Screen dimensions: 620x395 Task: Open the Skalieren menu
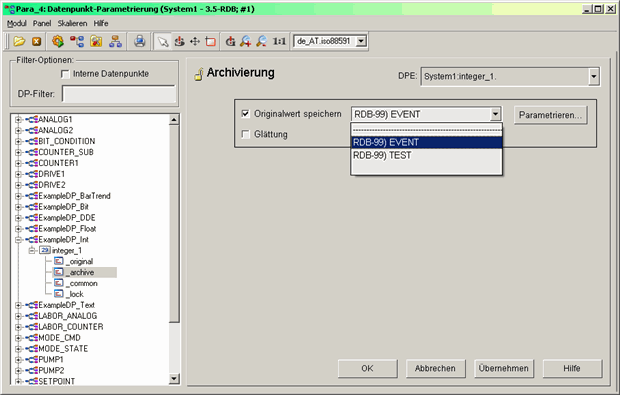[72, 23]
